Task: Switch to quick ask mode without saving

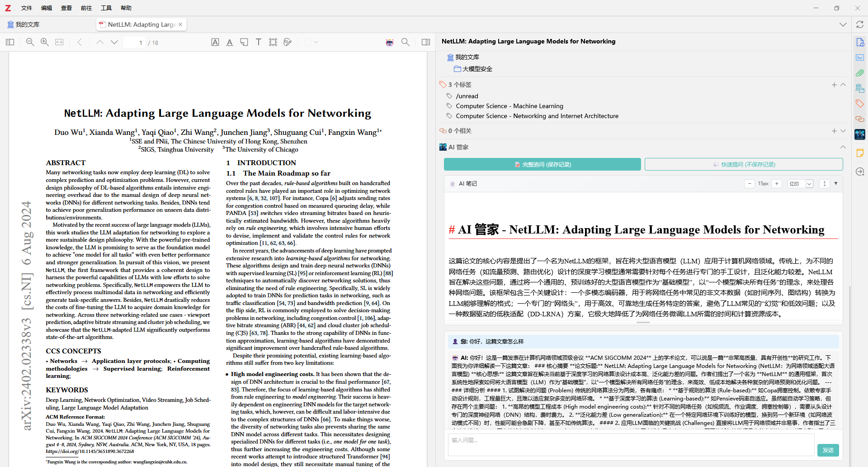Action: [x=743, y=164]
